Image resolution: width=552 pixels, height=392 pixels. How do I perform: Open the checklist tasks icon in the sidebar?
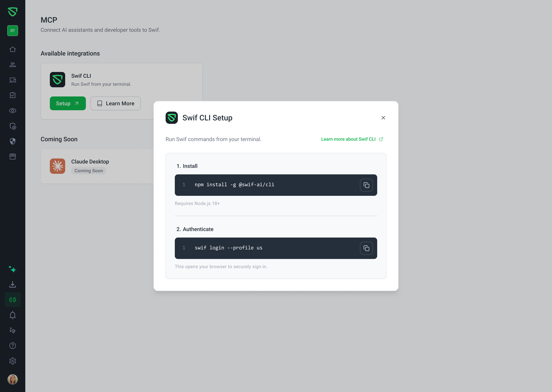click(x=13, y=95)
